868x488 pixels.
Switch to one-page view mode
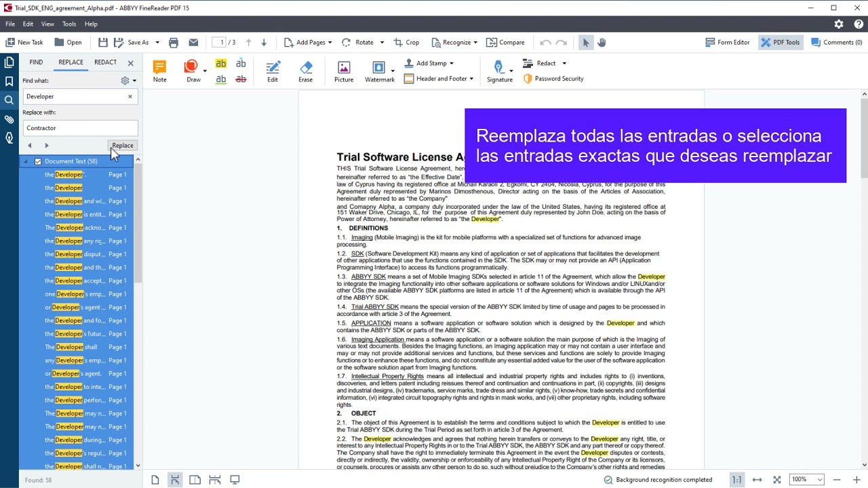pos(155,480)
